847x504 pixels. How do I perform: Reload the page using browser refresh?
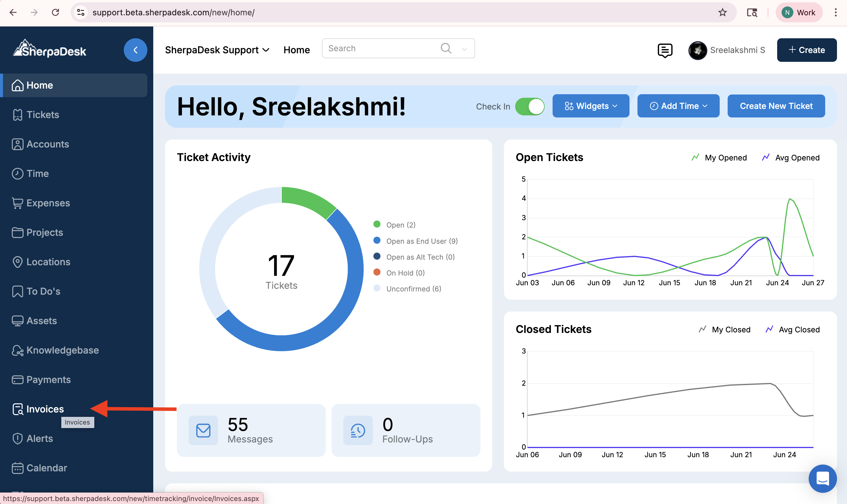(55, 13)
